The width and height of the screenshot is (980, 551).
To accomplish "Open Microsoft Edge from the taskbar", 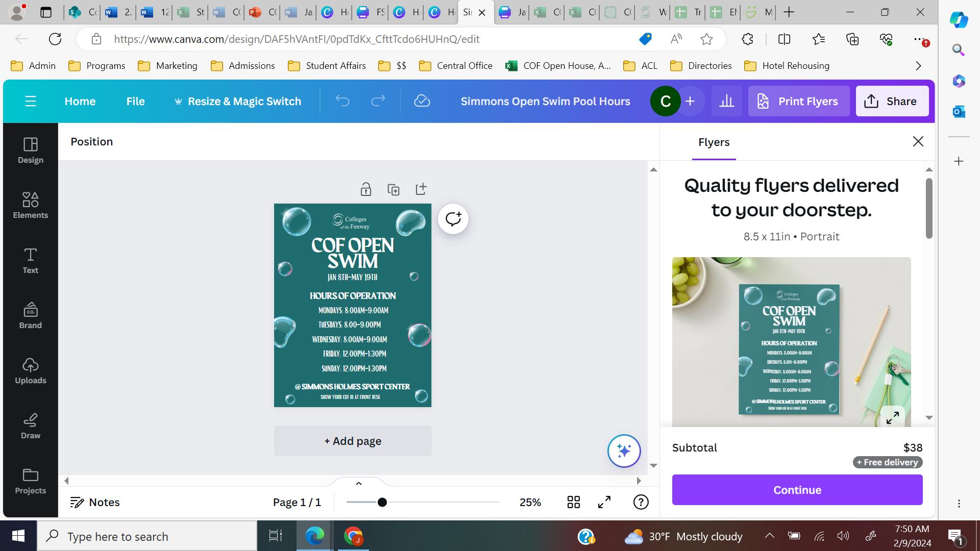I will [x=314, y=536].
